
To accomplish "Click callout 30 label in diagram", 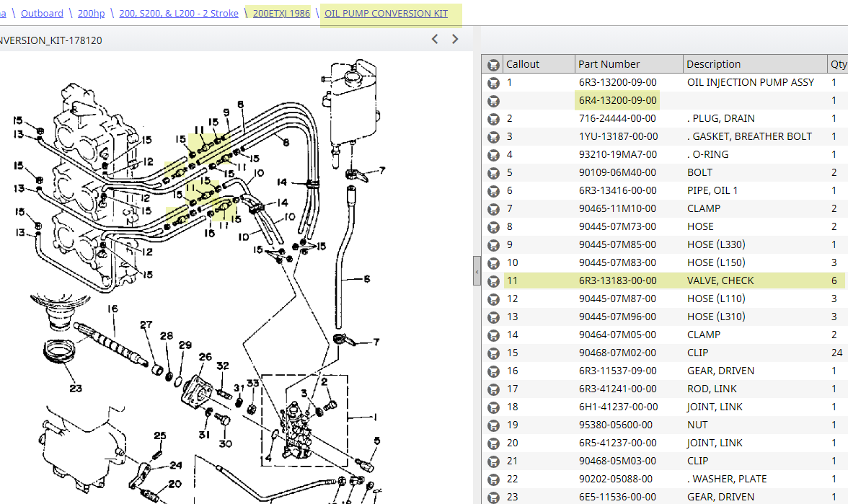I will point(226,443).
